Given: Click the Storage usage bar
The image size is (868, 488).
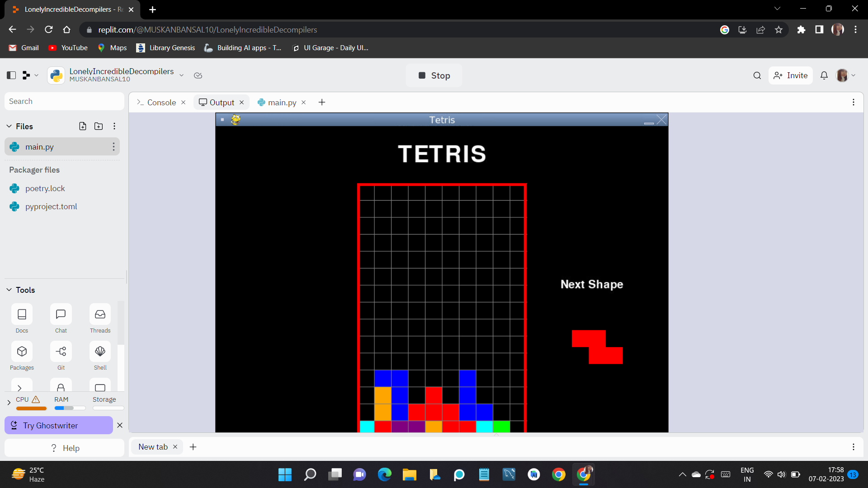Looking at the screenshot, I should 108,408.
